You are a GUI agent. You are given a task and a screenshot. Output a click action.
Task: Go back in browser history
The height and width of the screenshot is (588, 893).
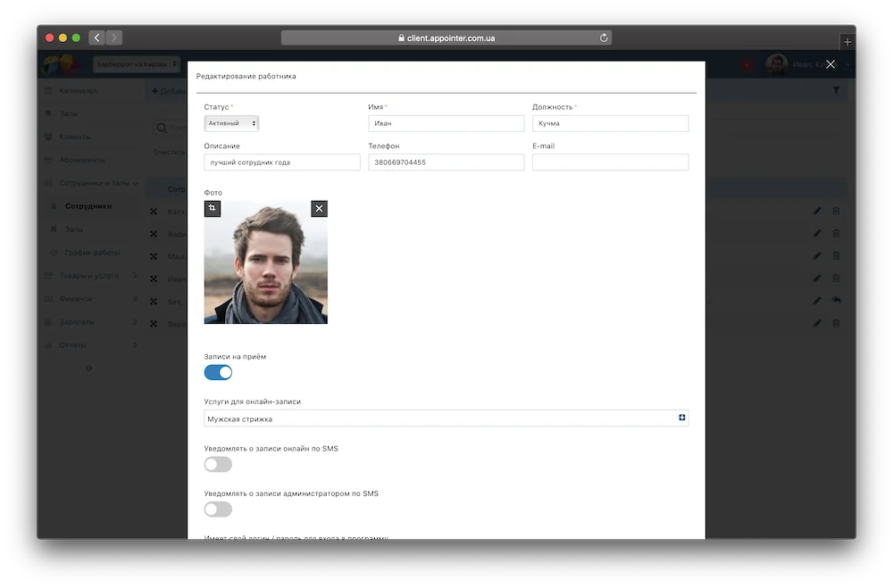(x=96, y=37)
